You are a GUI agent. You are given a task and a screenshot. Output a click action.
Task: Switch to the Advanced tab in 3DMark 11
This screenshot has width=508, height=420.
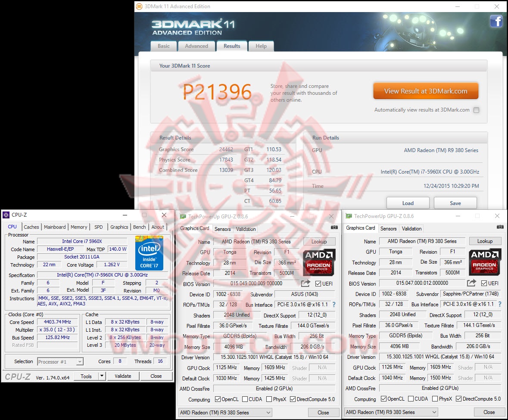[x=196, y=46]
